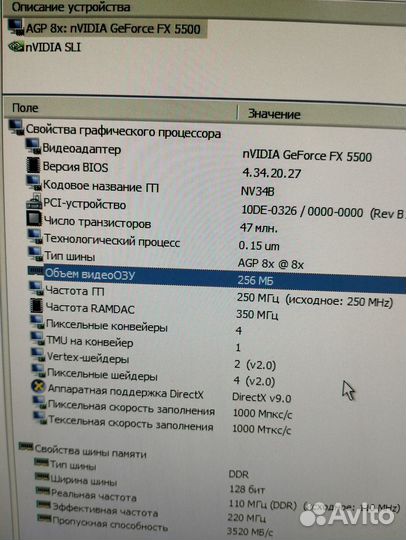The width and height of the screenshot is (406, 540).
Task: Click the memory type value 'DDR'
Action: point(238,475)
